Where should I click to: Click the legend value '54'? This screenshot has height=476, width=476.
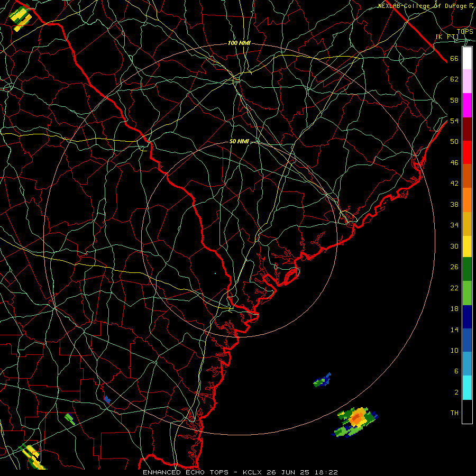coord(454,121)
